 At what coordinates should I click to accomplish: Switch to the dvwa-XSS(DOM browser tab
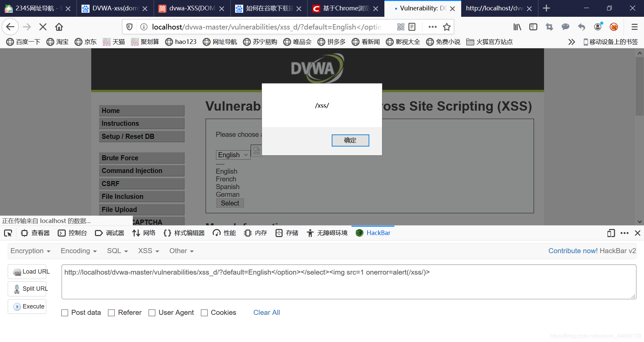(x=192, y=8)
